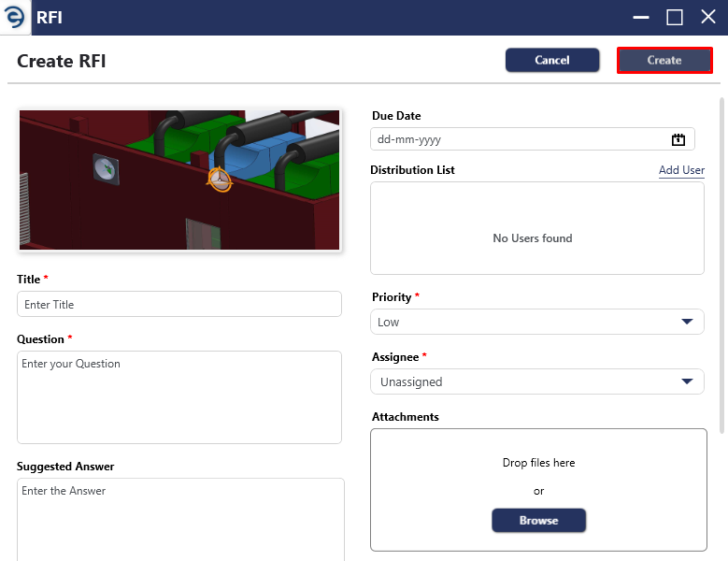Minimize the RFI window

click(641, 18)
